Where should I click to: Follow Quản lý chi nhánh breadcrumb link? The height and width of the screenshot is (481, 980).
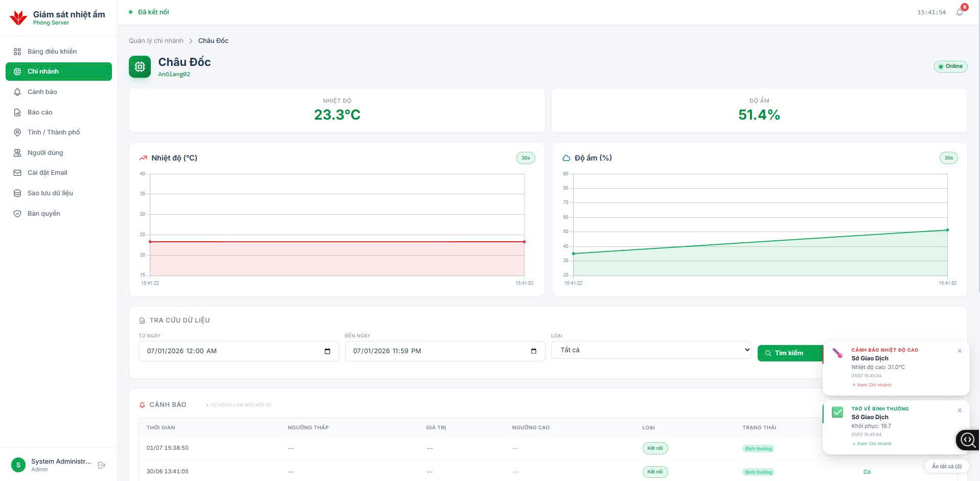(x=156, y=41)
